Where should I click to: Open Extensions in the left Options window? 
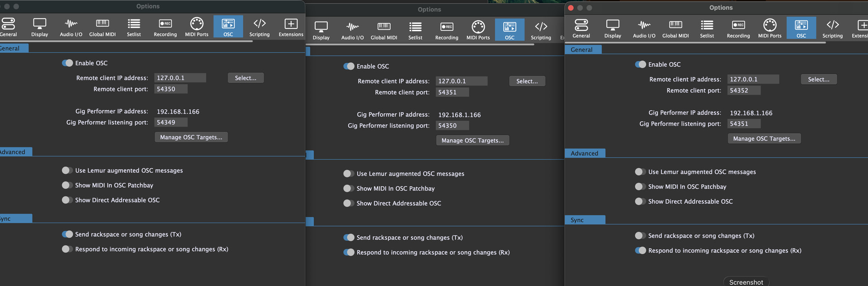tap(291, 27)
